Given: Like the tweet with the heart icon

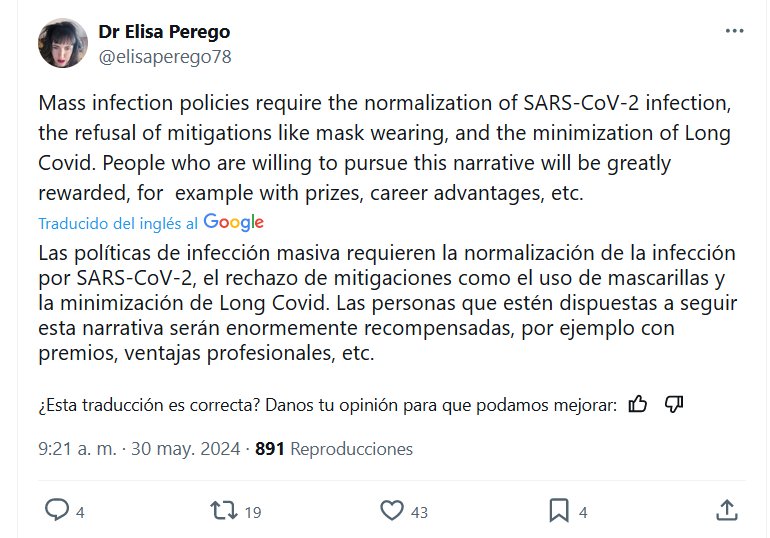Looking at the screenshot, I should (x=392, y=511).
